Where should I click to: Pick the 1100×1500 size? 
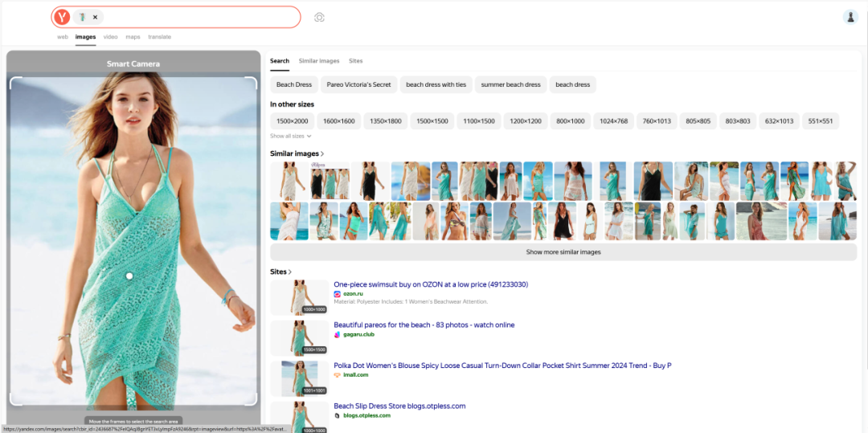click(x=479, y=121)
